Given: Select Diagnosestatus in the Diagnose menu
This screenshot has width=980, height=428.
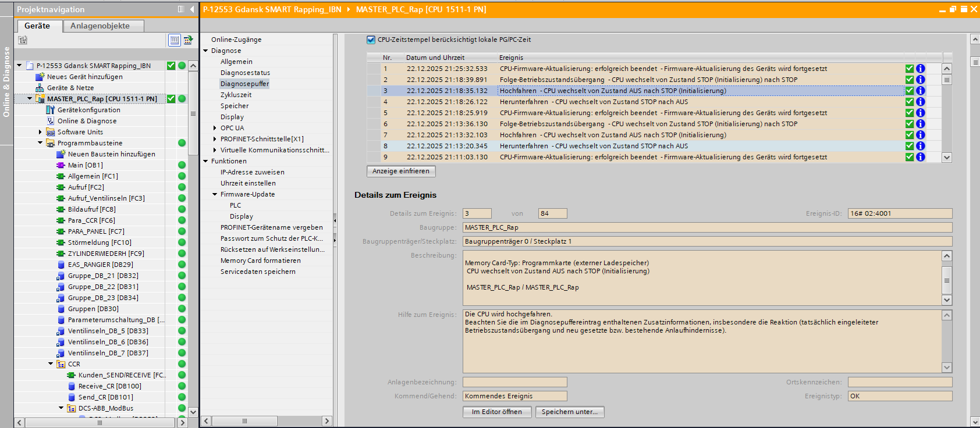Looking at the screenshot, I should [245, 73].
